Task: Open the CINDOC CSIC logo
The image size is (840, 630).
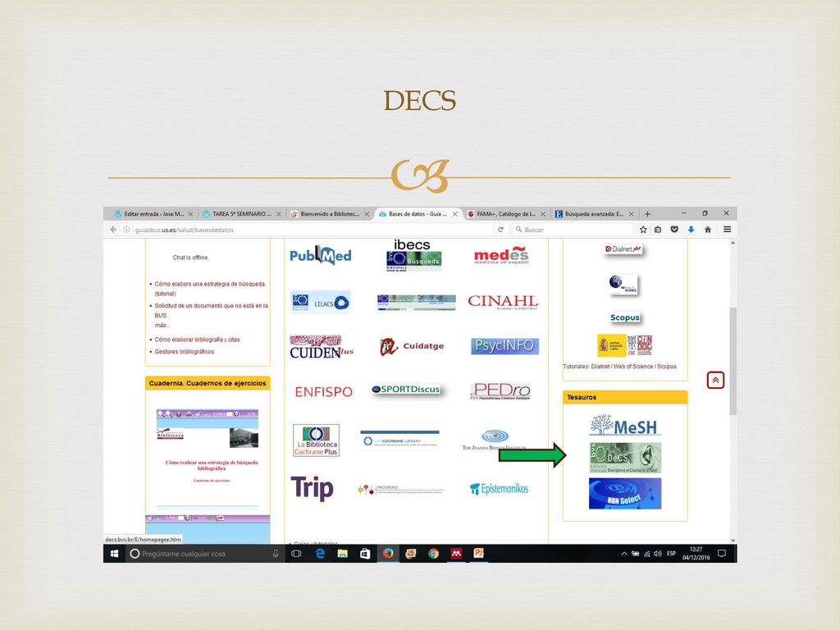Action: coord(625,345)
